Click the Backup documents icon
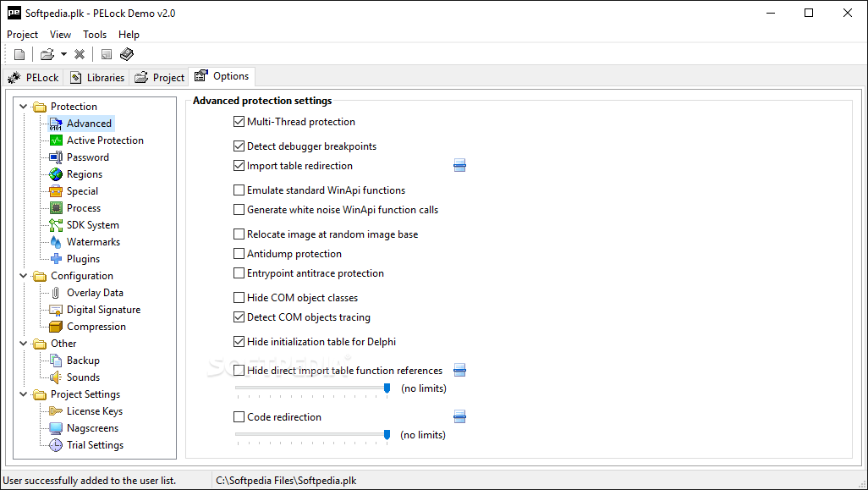 click(56, 361)
